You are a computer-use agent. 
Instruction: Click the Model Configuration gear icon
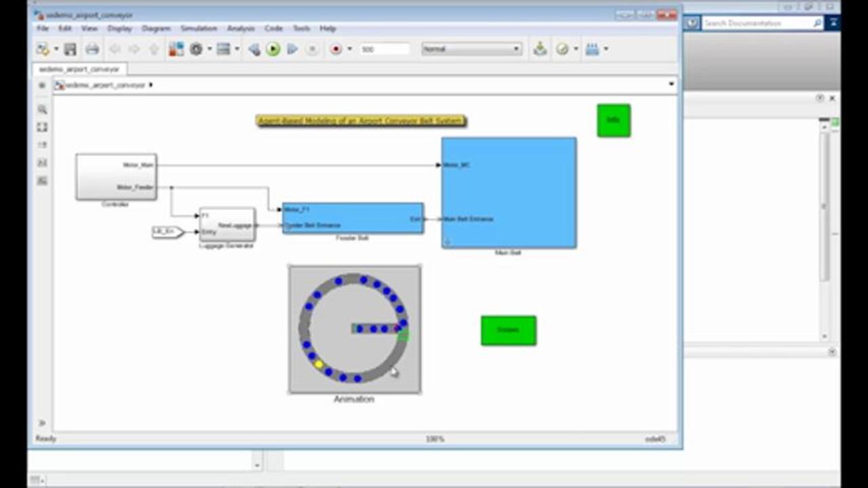(x=197, y=49)
